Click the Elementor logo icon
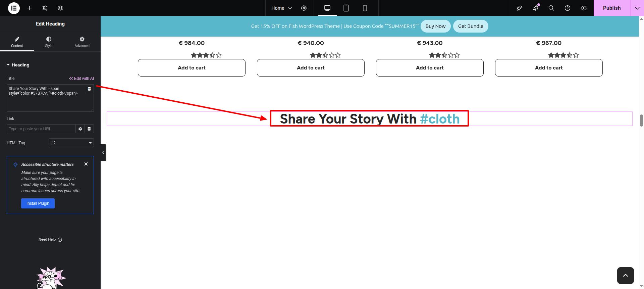The height and width of the screenshot is (289, 644). pyautogui.click(x=14, y=8)
